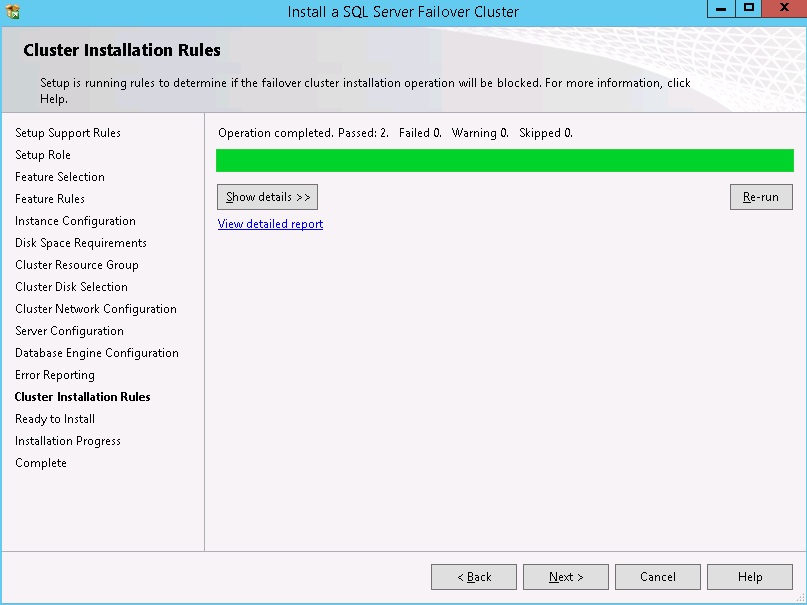Viewport: 807px width, 605px height.
Task: Go to previous step with Back
Action: [x=473, y=577]
